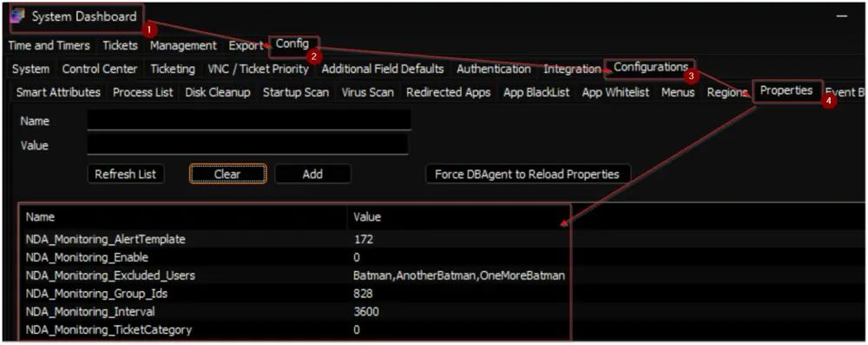
Task: Select the NDA_Monitoring_Group_Ids property
Action: 97,294
